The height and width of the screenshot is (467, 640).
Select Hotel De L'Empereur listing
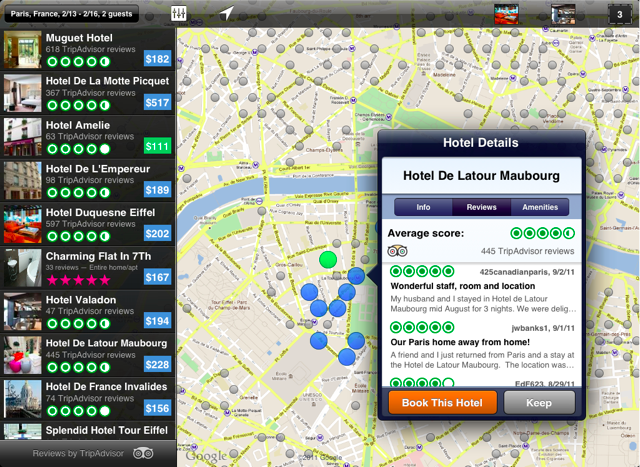88,180
